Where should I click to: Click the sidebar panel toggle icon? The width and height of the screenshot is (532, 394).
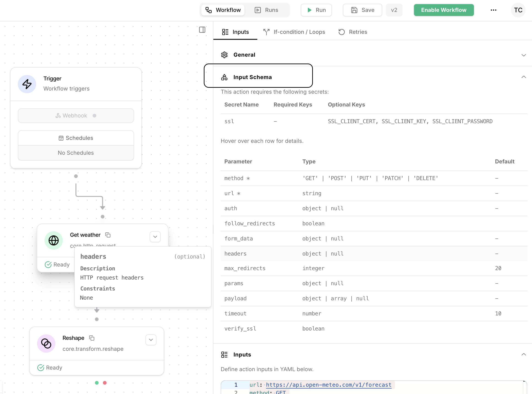202,30
